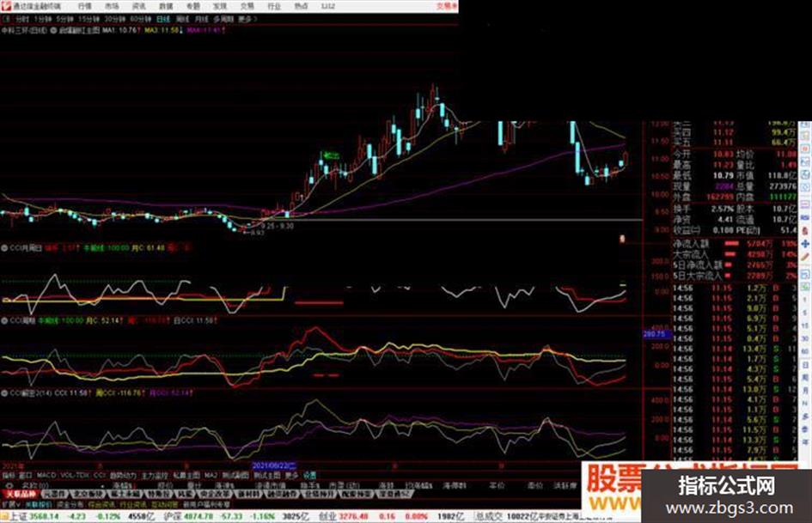Open the 资讯 menu
Screen dimensions: 812x523
pyautogui.click(x=139, y=6)
